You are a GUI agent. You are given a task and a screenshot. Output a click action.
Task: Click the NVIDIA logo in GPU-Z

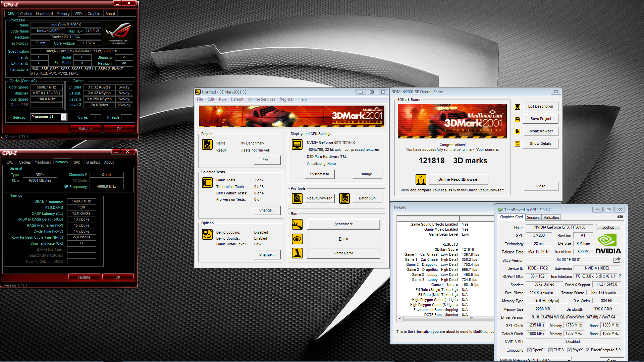pos(608,244)
